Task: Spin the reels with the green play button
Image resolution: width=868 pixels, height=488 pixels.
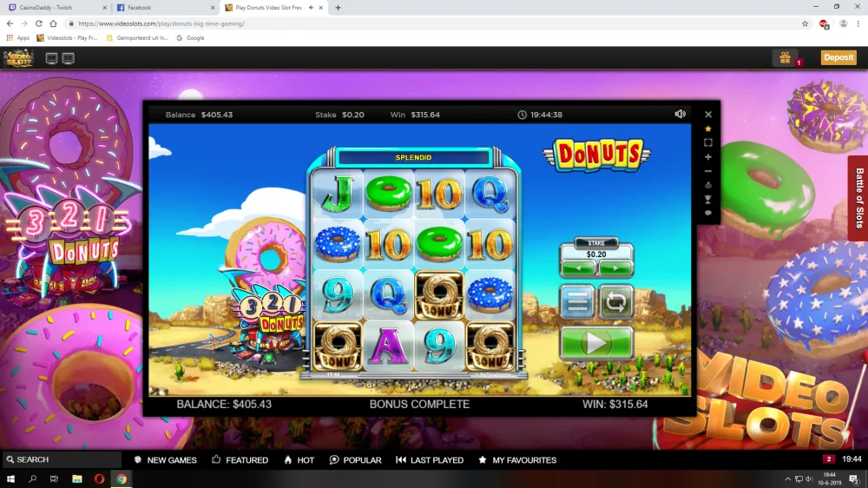Action: pos(596,344)
